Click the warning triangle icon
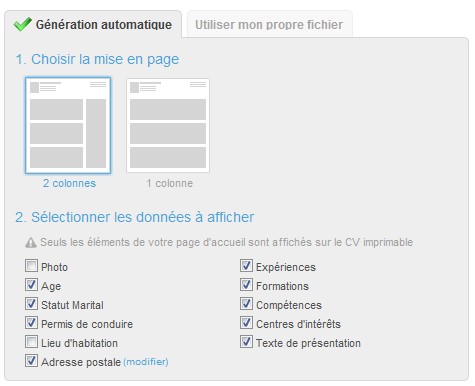Screen dimensions: 475x386 coord(31,243)
